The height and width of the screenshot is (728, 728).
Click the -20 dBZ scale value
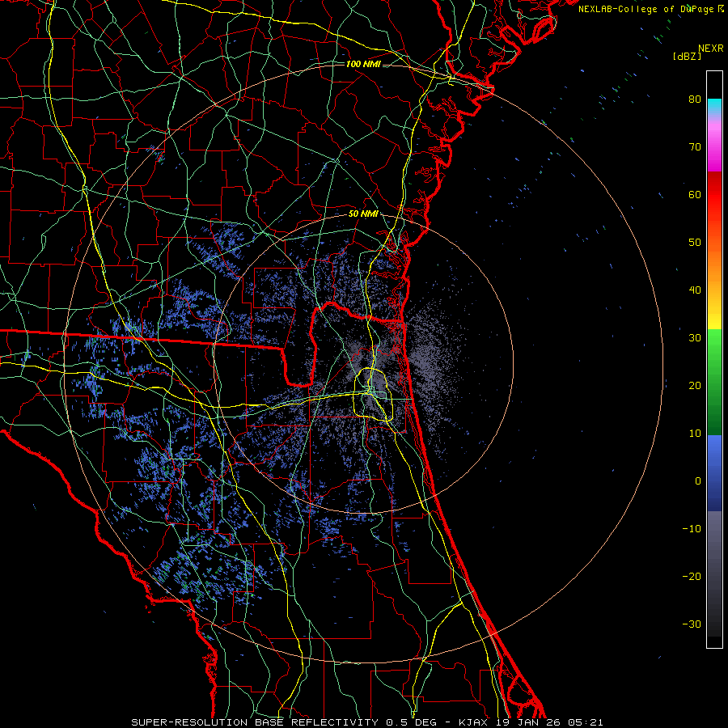(x=692, y=577)
